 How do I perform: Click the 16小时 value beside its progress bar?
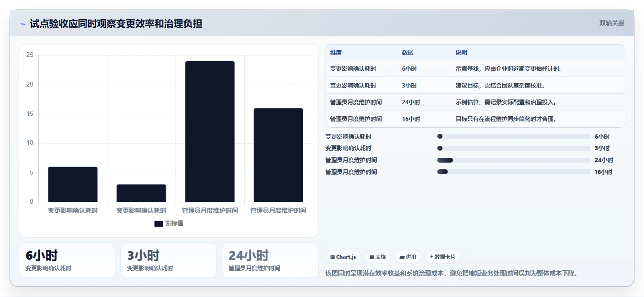click(604, 172)
